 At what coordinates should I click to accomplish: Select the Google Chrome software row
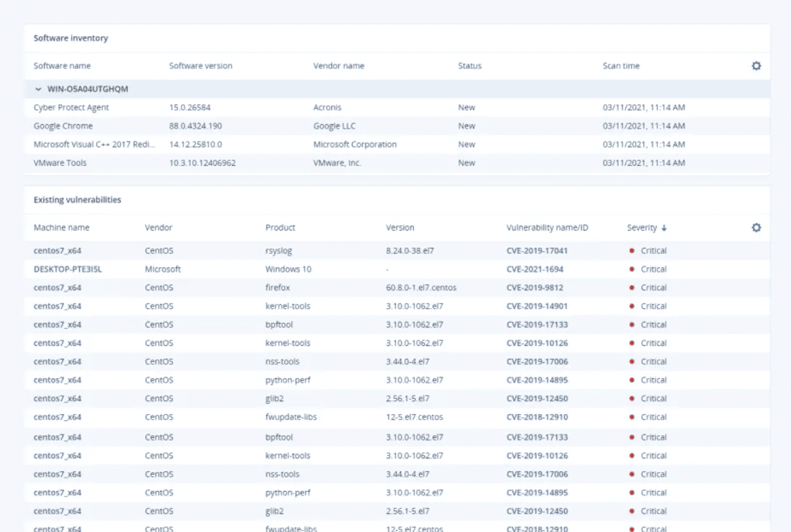coord(397,126)
